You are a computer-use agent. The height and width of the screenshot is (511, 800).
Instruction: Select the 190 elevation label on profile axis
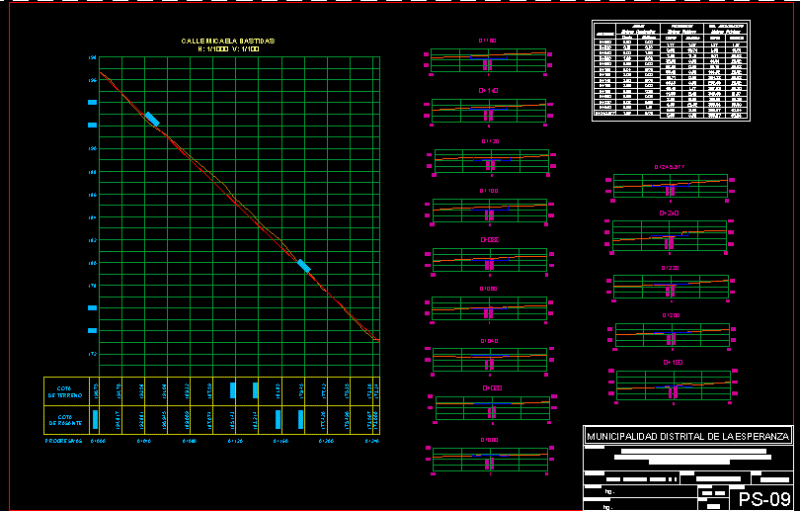[92, 149]
